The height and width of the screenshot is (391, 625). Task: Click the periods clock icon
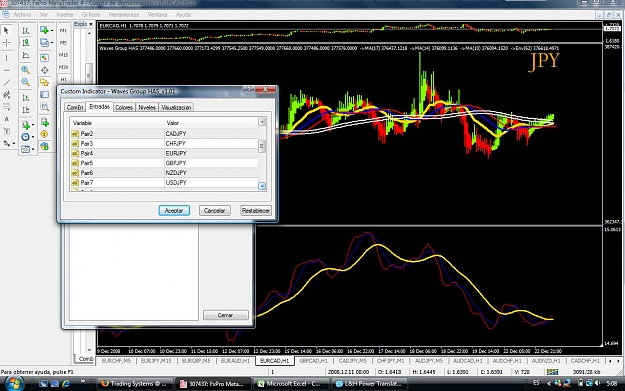25,137
